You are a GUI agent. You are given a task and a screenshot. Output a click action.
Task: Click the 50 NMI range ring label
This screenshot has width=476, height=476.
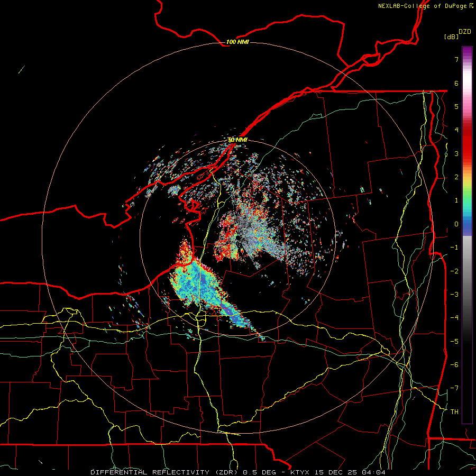237,140
